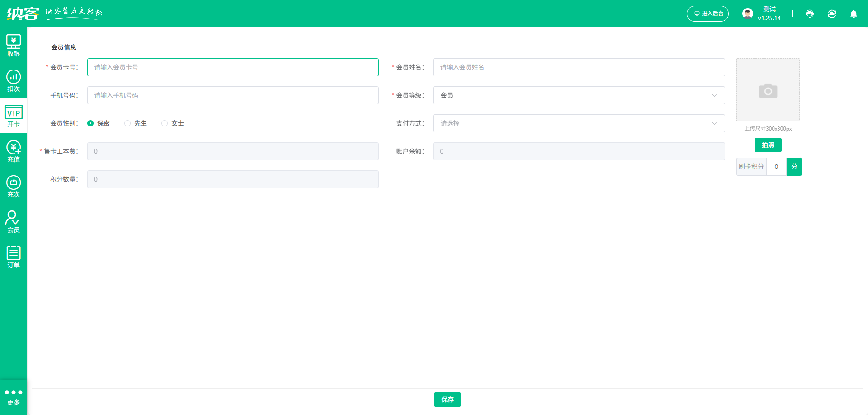Select the VIP 开卡 tab
868x415 pixels.
coord(14,116)
